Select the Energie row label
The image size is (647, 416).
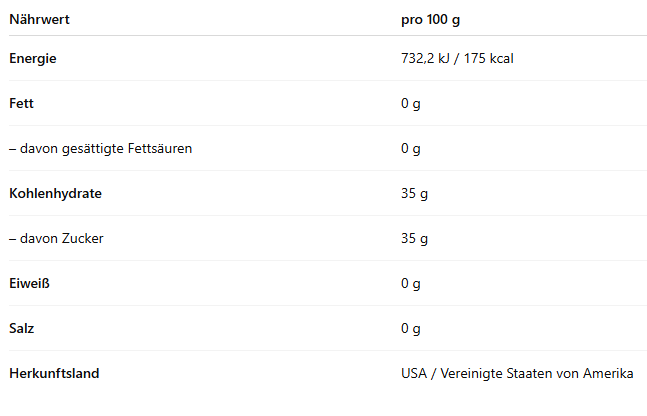pyautogui.click(x=33, y=58)
